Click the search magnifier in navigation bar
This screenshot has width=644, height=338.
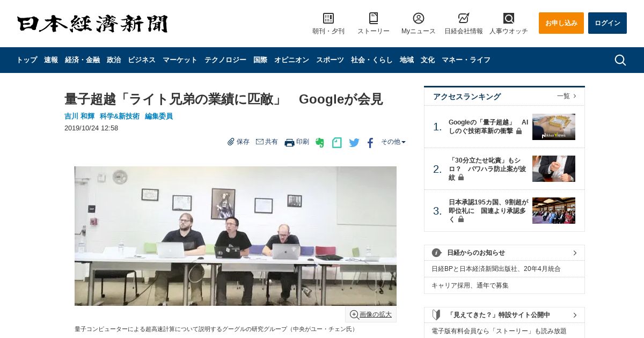coord(620,60)
